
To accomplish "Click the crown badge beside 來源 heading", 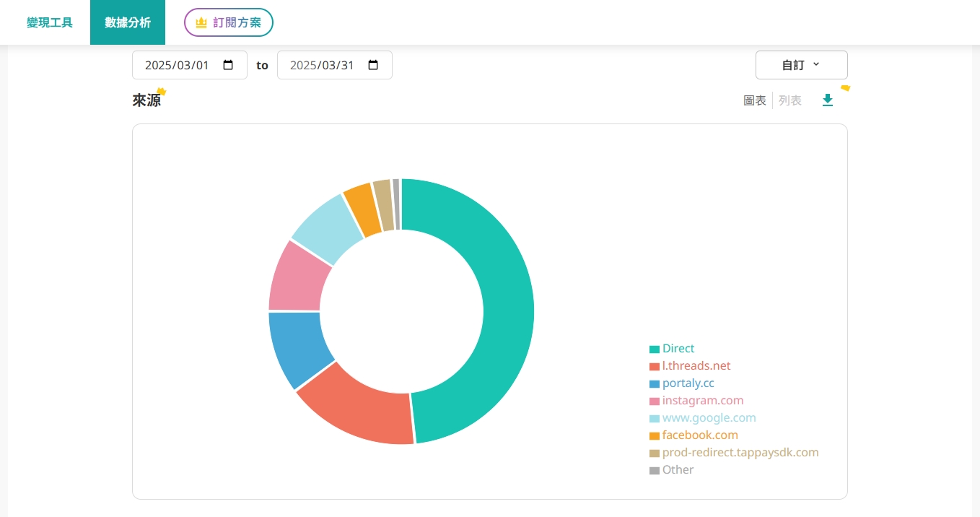I will coord(162,92).
